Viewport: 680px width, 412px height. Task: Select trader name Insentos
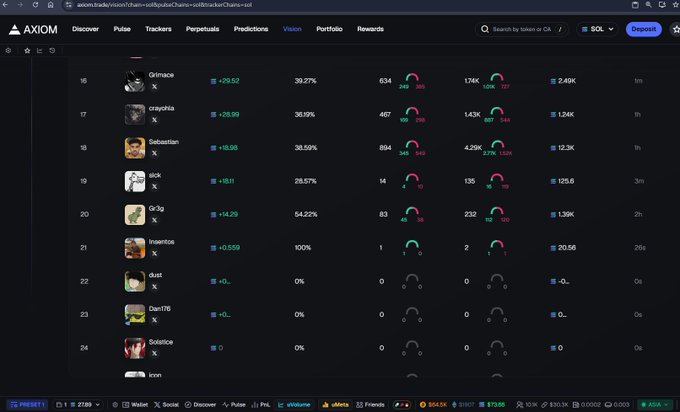[x=161, y=242]
